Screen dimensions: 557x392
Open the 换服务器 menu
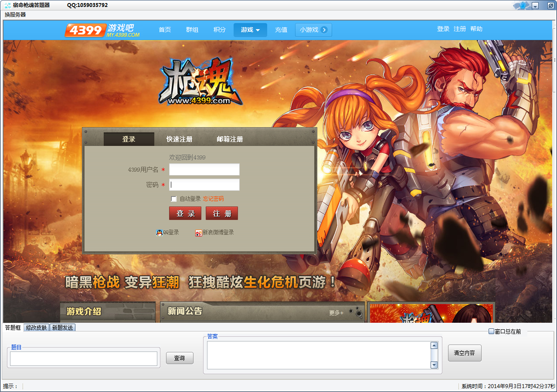click(x=15, y=14)
